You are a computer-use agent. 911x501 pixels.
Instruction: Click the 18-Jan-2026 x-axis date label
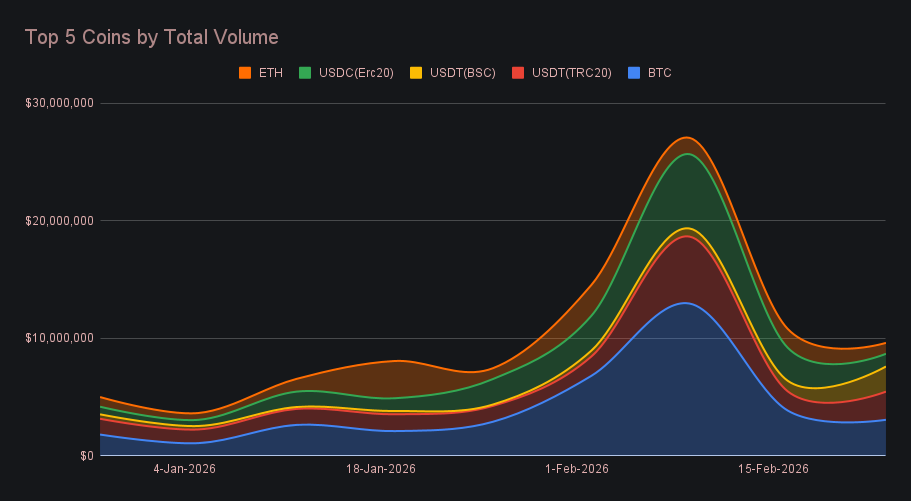point(380,468)
